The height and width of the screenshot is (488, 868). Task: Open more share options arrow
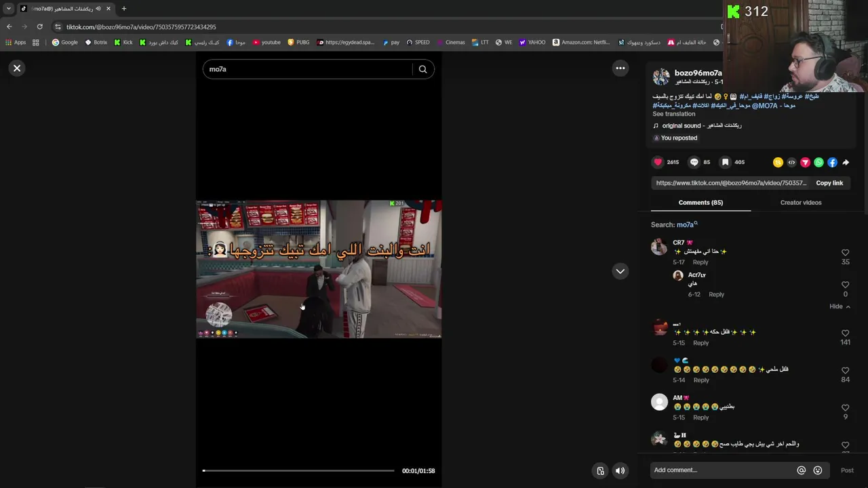point(846,163)
